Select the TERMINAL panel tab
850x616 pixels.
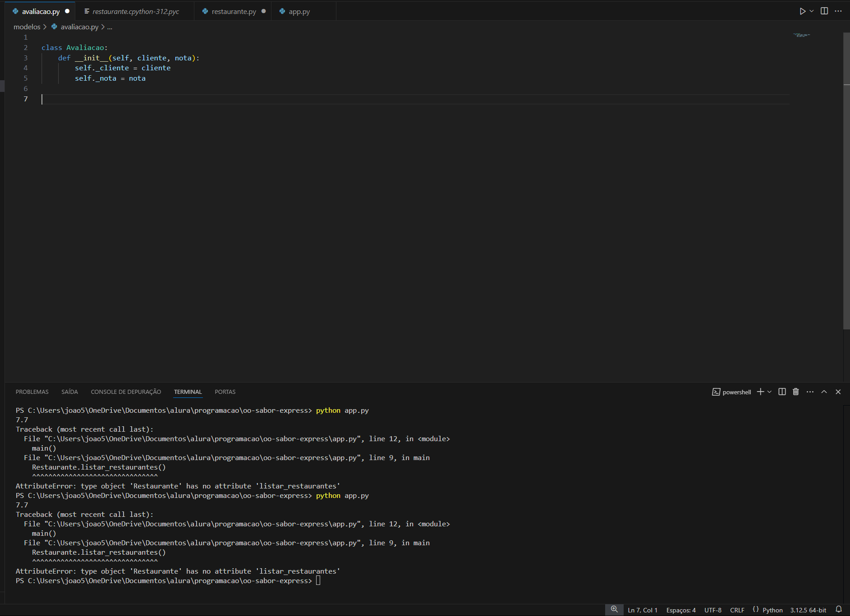point(188,392)
